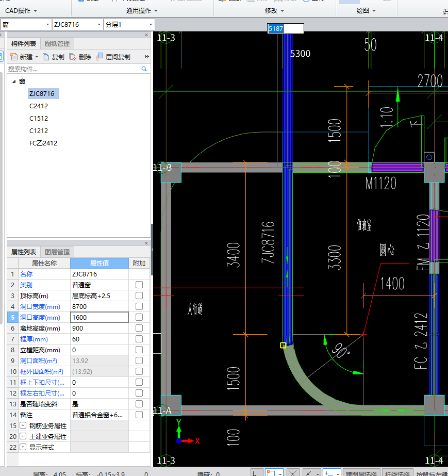
Task: Expand the 土建业务属性 property group
Action: [23, 436]
